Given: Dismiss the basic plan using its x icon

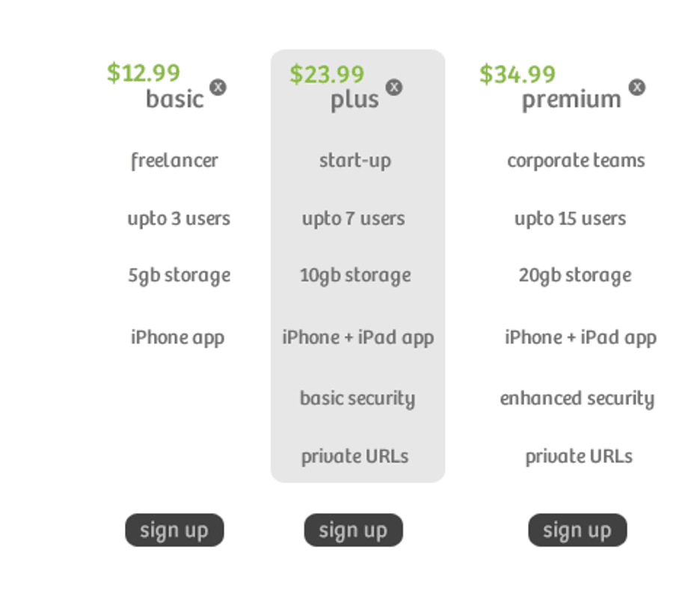Looking at the screenshot, I should point(218,87).
